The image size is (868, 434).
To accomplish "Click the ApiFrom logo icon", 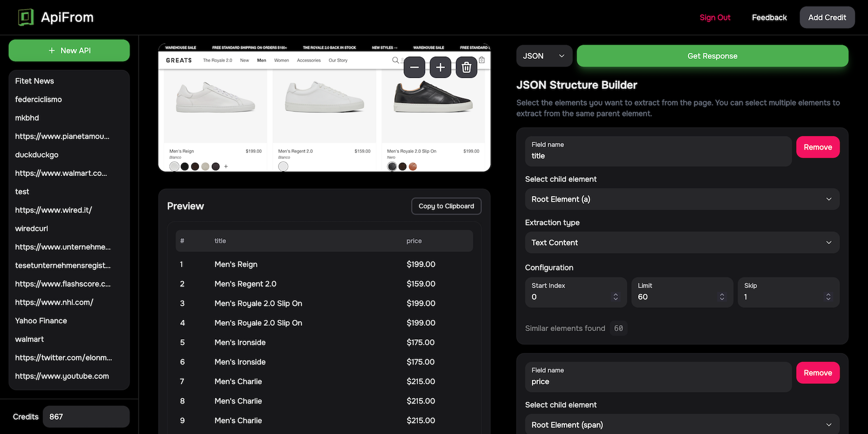I will point(26,17).
